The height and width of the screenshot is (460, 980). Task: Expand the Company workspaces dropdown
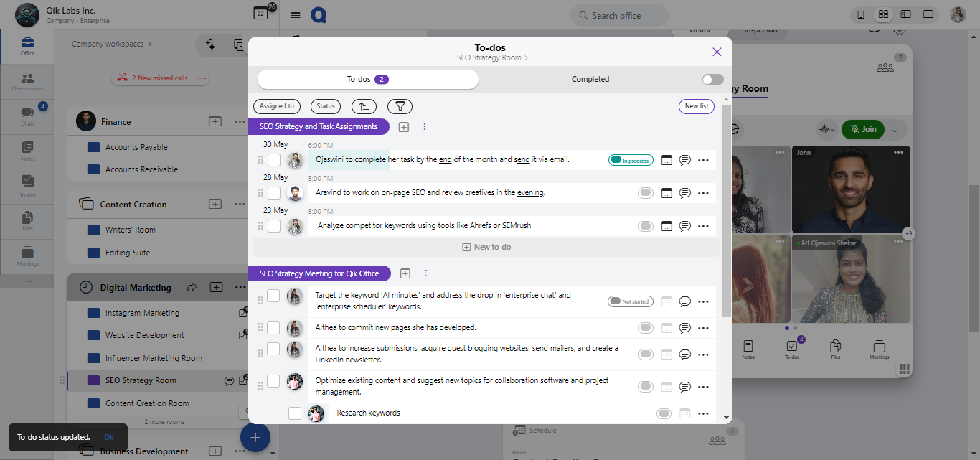pyautogui.click(x=112, y=44)
